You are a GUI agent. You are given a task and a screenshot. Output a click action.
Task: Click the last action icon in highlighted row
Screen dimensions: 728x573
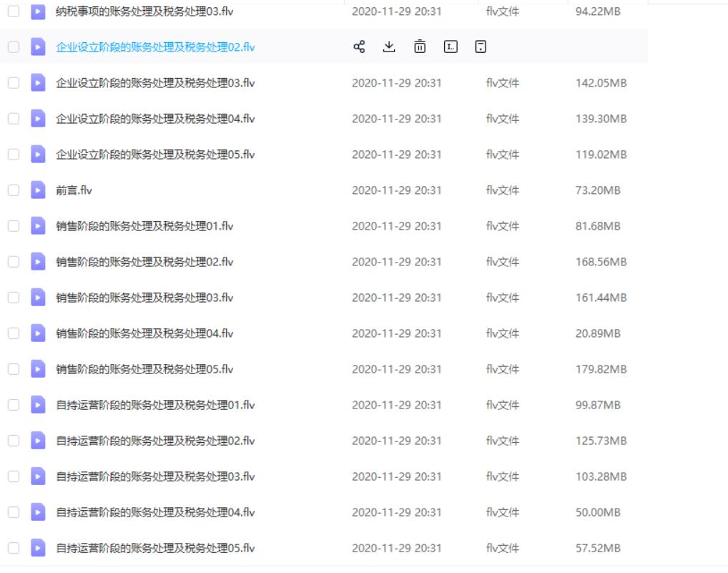pyautogui.click(x=481, y=47)
